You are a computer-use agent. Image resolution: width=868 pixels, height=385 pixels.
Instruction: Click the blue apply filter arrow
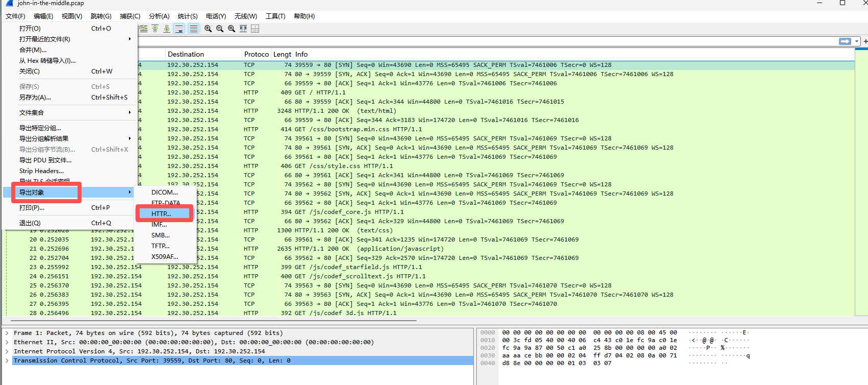point(845,41)
